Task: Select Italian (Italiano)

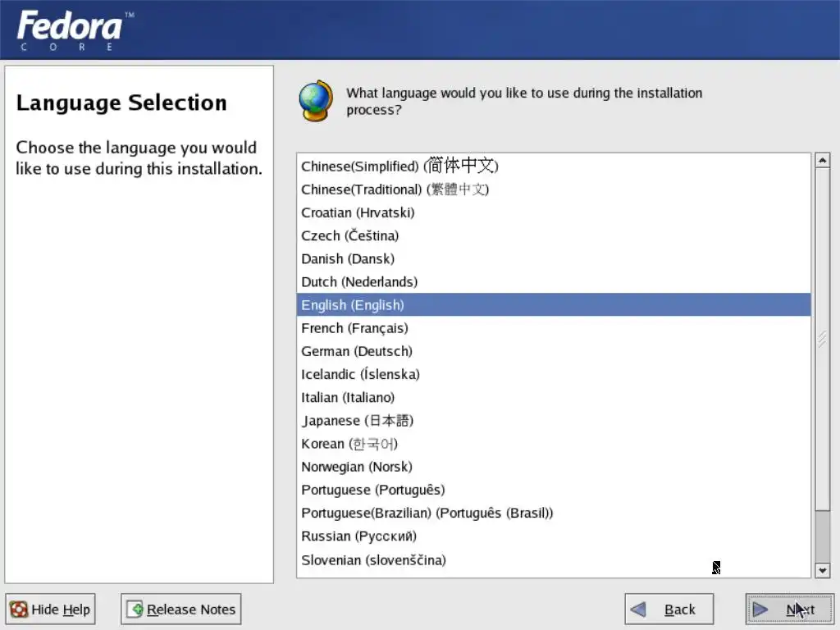Action: [554, 398]
